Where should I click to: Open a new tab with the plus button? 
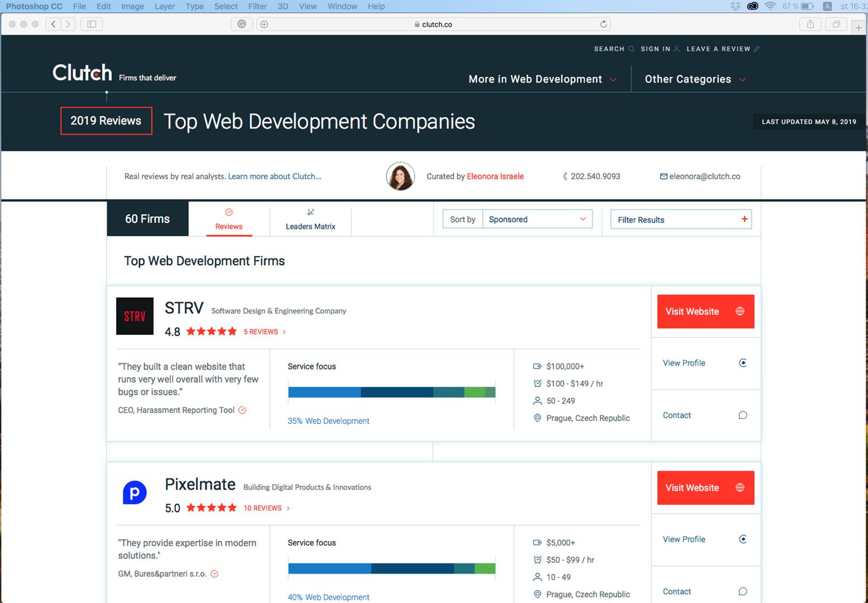[859, 27]
